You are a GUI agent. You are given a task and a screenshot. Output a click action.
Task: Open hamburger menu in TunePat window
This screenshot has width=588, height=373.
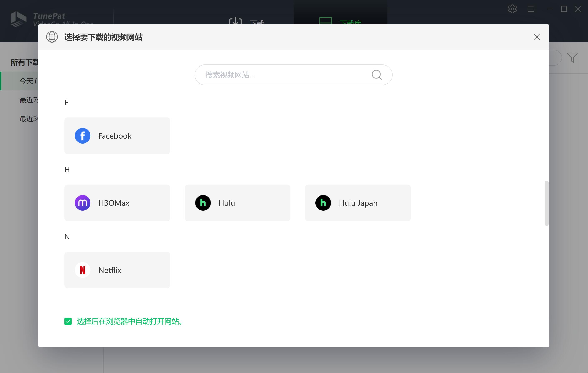tap(531, 9)
